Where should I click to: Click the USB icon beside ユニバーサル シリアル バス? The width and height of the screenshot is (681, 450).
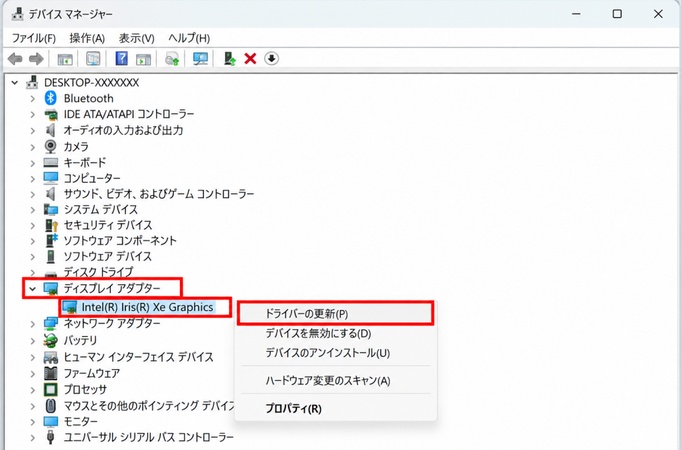[50, 437]
